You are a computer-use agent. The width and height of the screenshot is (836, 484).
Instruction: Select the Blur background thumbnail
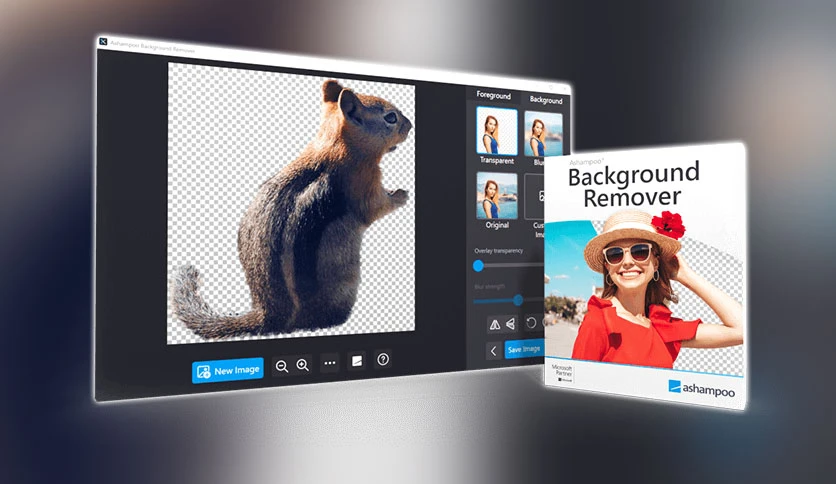[x=543, y=135]
